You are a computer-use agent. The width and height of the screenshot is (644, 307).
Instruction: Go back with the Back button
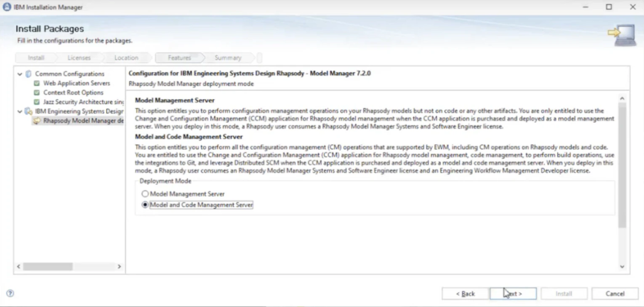[465, 294]
